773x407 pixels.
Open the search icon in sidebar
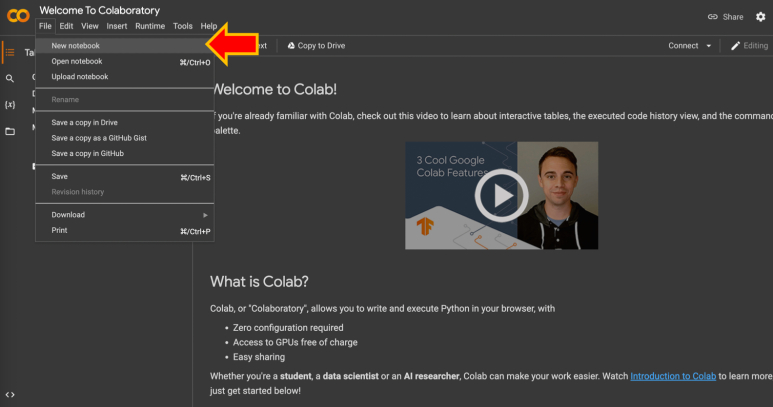[10, 78]
